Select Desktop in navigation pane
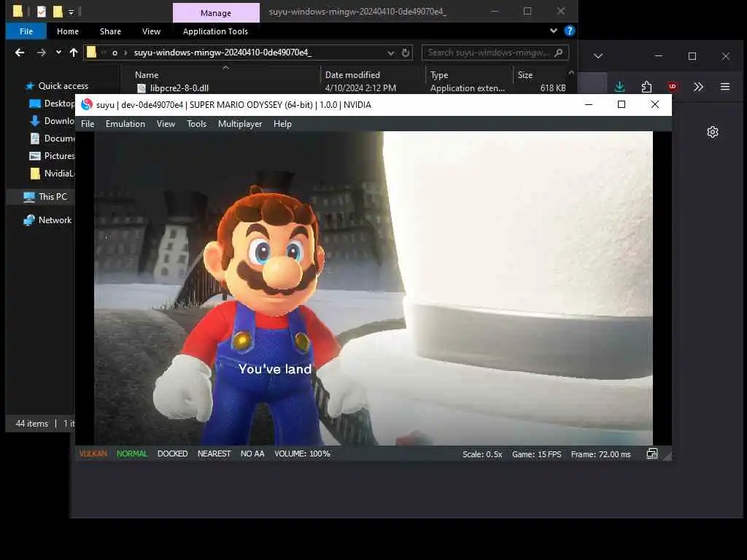The height and width of the screenshot is (560, 747). [52, 104]
